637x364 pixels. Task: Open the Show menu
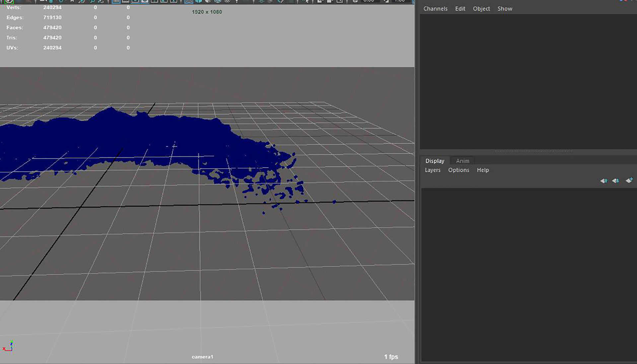(x=504, y=9)
